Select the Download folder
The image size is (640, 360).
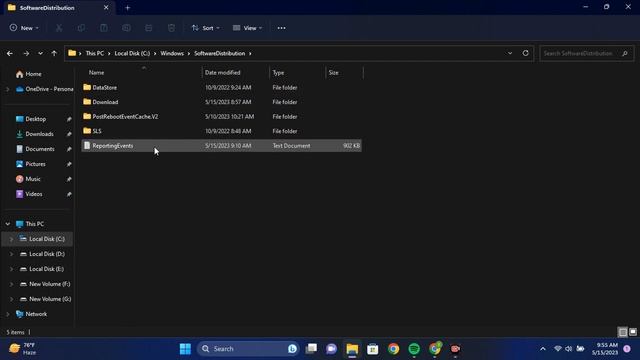pos(221,102)
